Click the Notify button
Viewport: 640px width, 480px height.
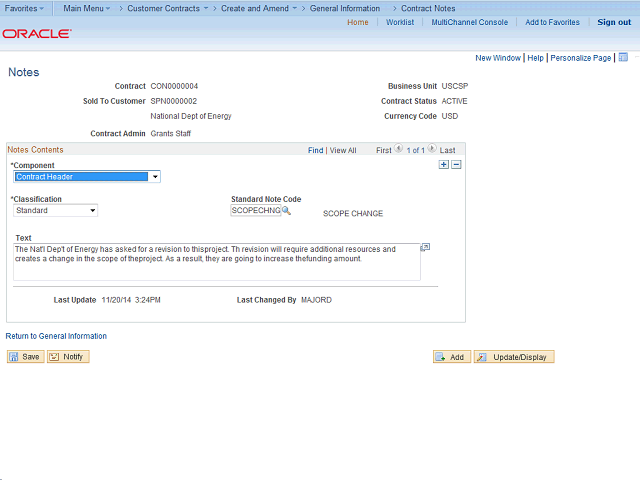click(68, 357)
